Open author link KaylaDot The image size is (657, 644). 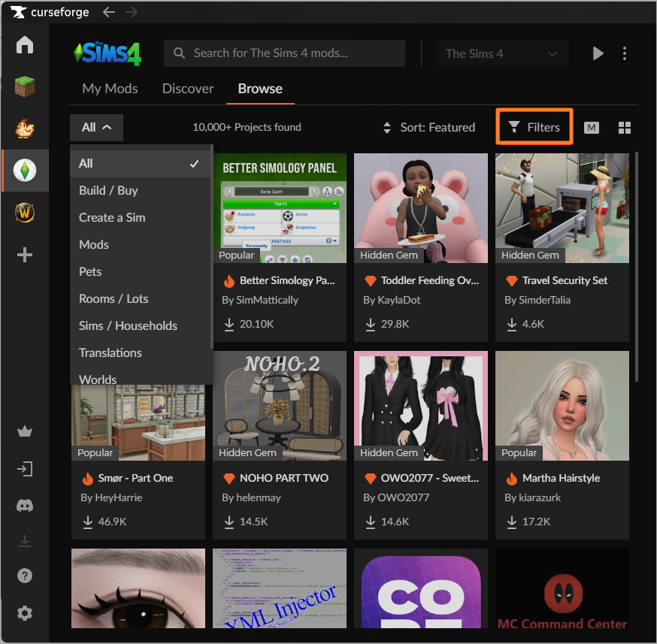[x=398, y=301]
